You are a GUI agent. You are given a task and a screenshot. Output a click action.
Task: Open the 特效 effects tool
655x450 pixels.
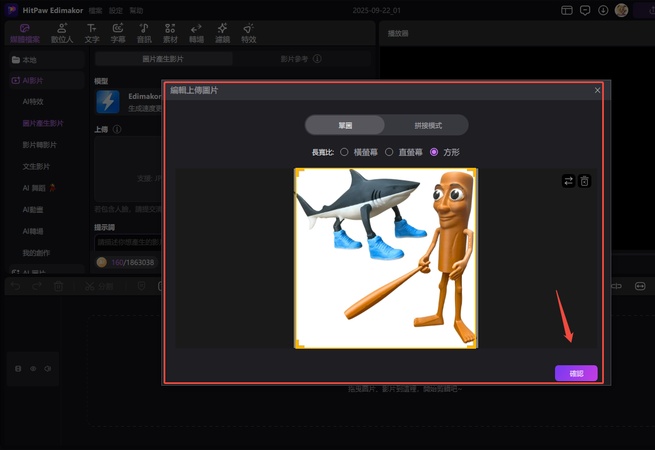[x=249, y=33]
